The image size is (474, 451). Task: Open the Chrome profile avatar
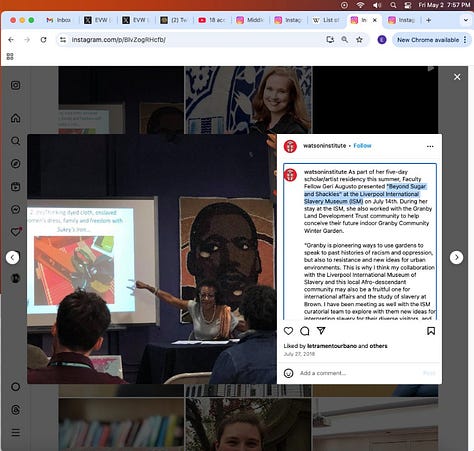pos(382,40)
